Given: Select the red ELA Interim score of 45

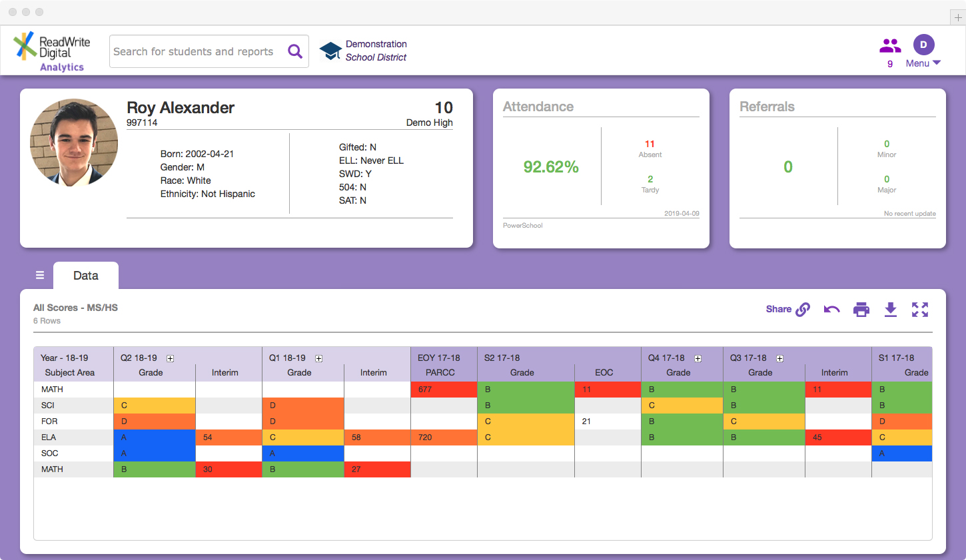Looking at the screenshot, I should 838,437.
